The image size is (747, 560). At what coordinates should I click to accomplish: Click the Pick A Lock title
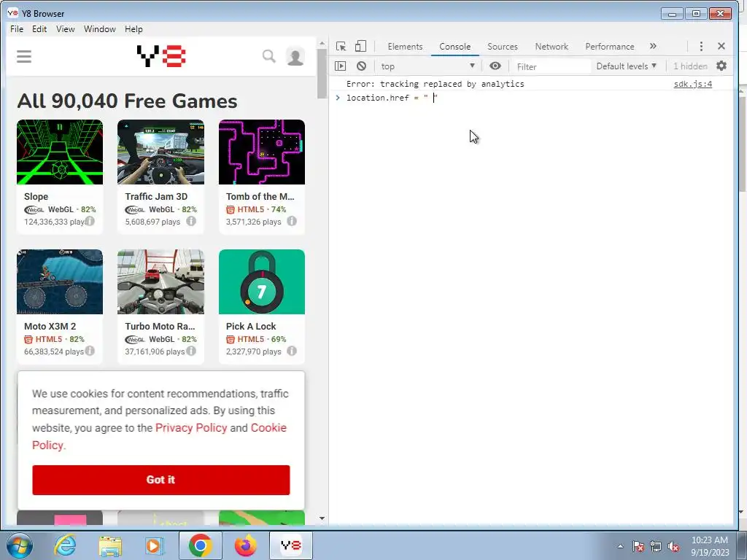coord(251,326)
